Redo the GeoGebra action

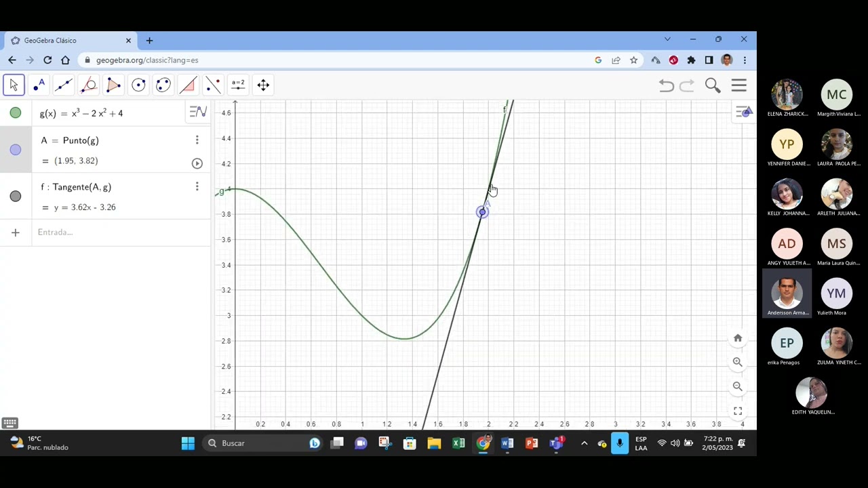pos(687,85)
